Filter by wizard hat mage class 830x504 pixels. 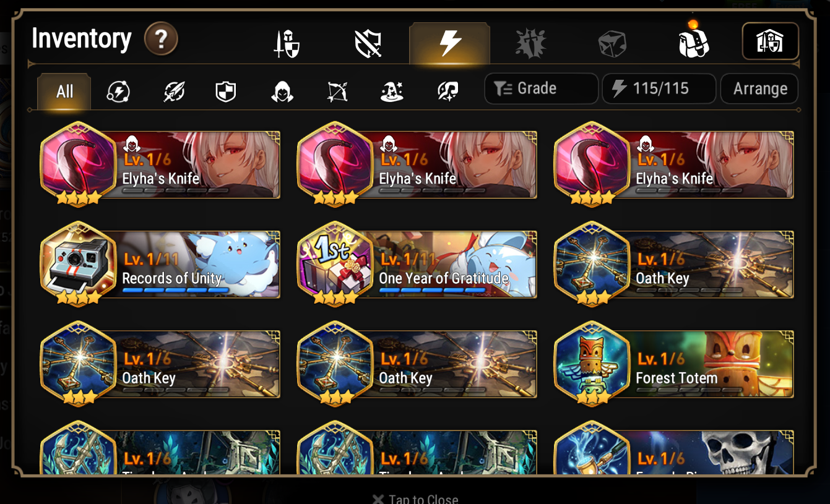point(392,92)
